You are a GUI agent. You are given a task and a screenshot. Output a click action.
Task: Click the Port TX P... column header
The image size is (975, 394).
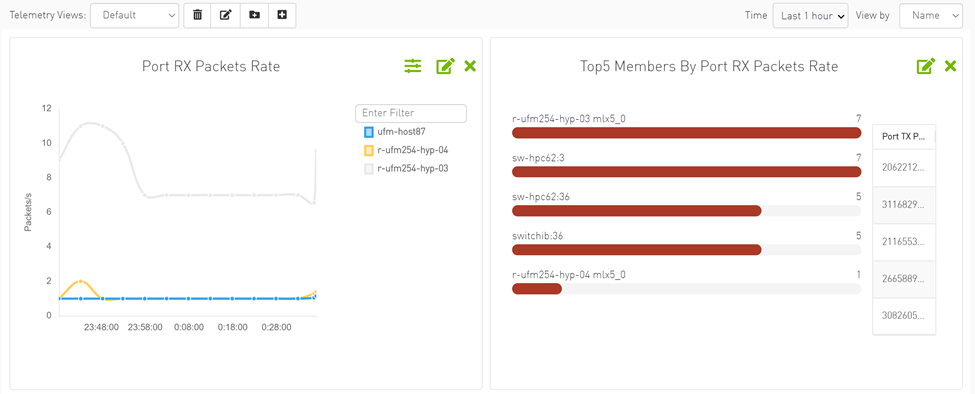[x=904, y=137]
